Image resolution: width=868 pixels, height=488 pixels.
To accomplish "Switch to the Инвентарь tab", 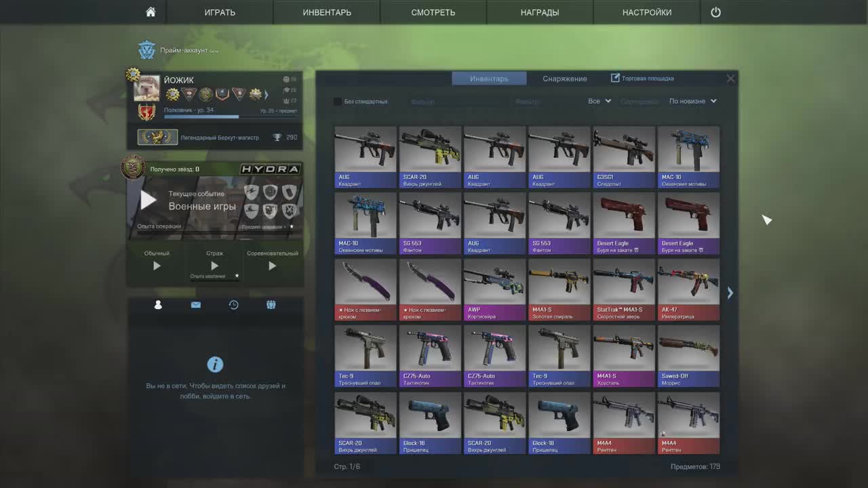I will [x=489, y=79].
